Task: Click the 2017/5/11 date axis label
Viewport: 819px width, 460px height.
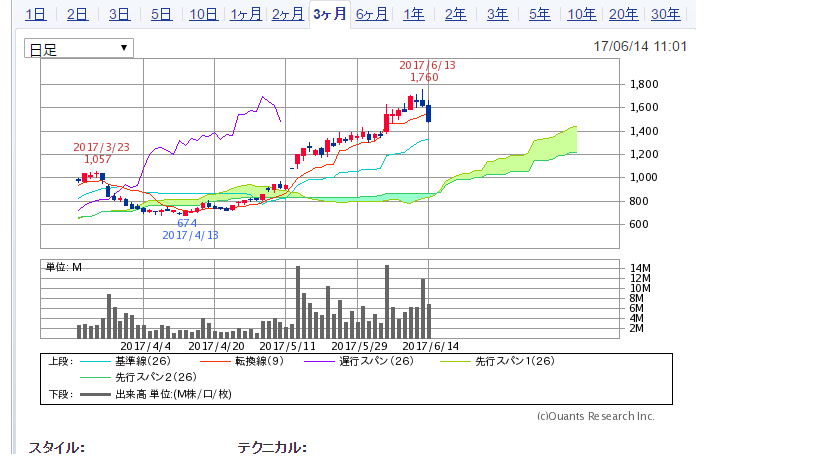Action: pyautogui.click(x=287, y=346)
